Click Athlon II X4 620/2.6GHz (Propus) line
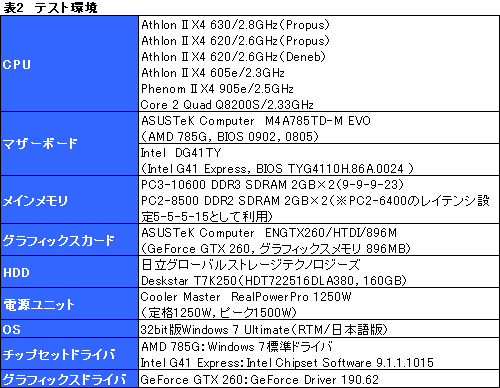500x388 pixels. point(235,41)
